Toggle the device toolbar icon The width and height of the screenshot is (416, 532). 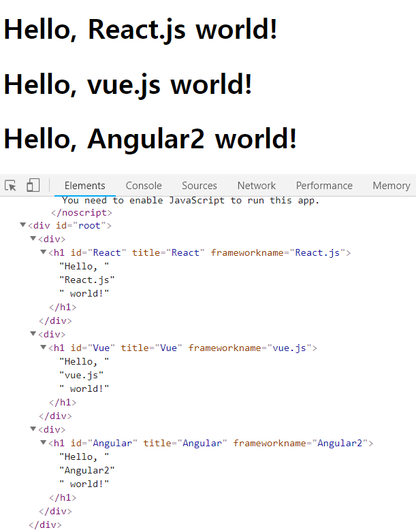(33, 185)
